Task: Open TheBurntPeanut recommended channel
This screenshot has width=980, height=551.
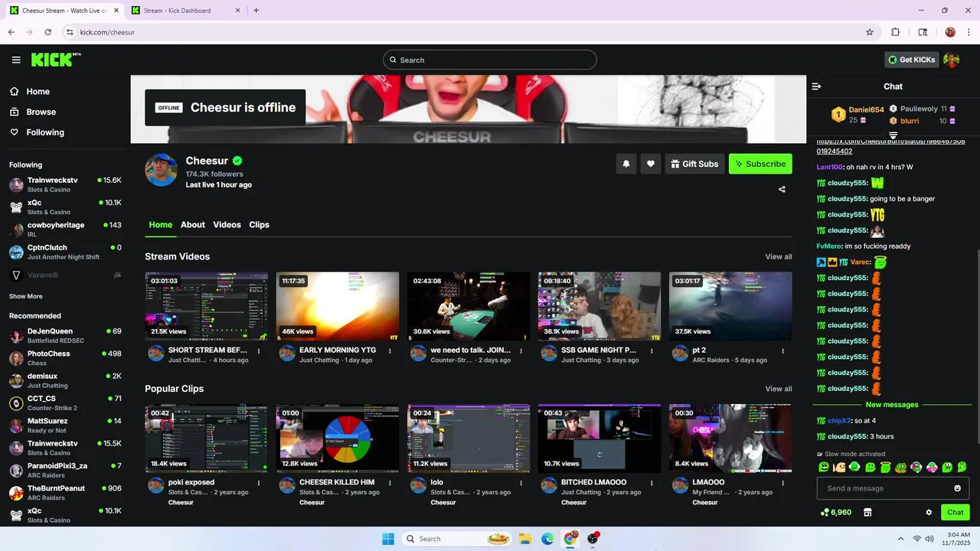Action: tap(65, 493)
